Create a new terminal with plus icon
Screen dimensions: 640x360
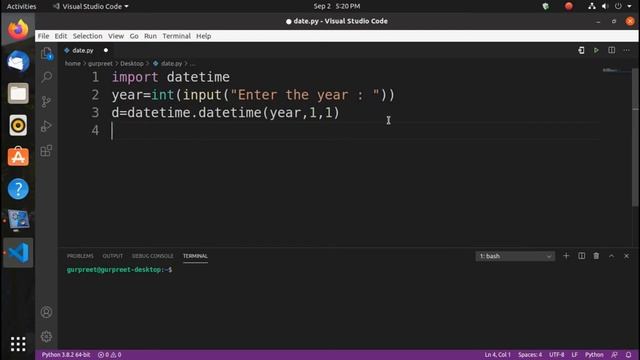tap(566, 256)
